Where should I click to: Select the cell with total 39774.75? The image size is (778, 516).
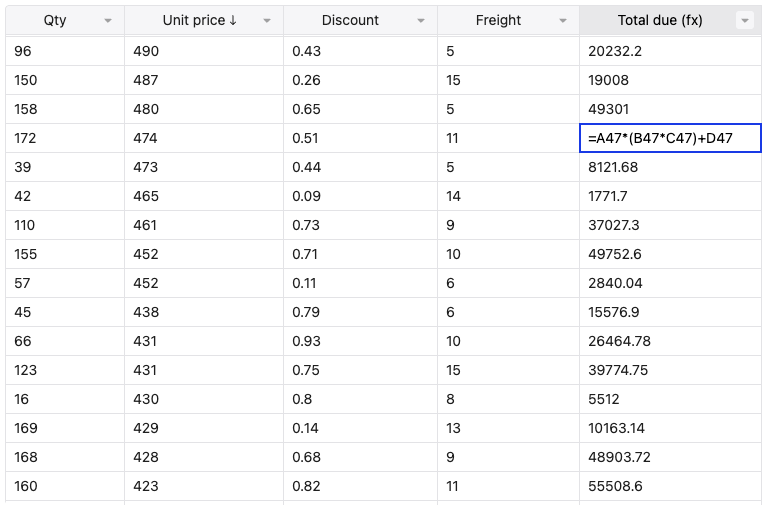click(x=670, y=370)
